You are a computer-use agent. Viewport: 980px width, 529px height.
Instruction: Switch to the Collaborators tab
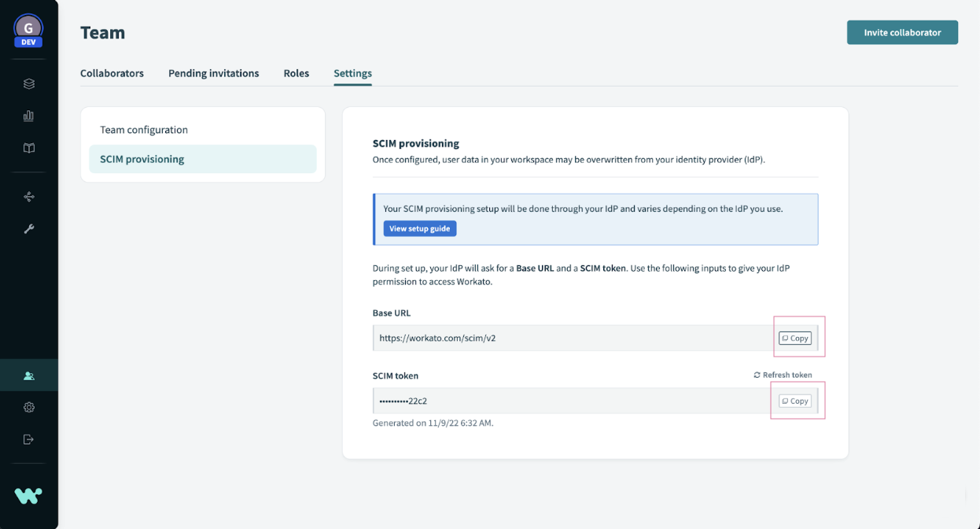(112, 73)
